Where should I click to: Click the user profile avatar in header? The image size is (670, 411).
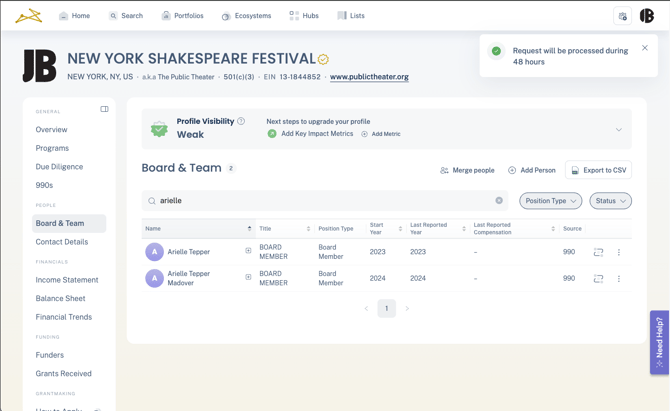tap(647, 16)
